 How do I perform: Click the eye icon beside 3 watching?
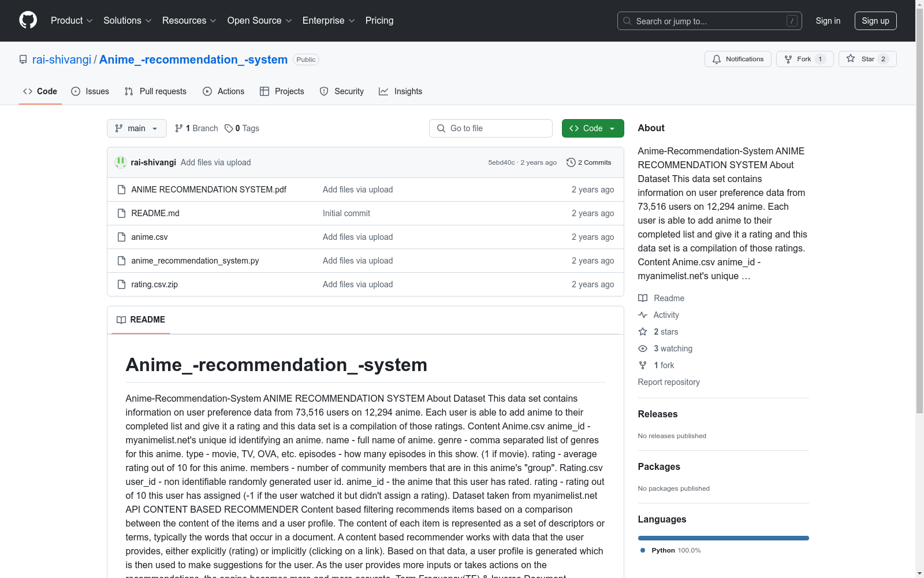click(x=643, y=349)
